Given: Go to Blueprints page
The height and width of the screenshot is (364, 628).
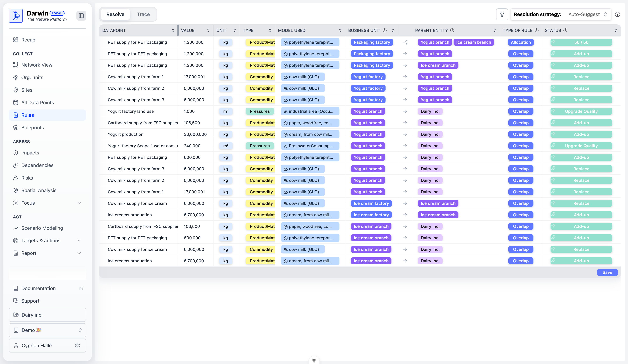Looking at the screenshot, I should 32,127.
